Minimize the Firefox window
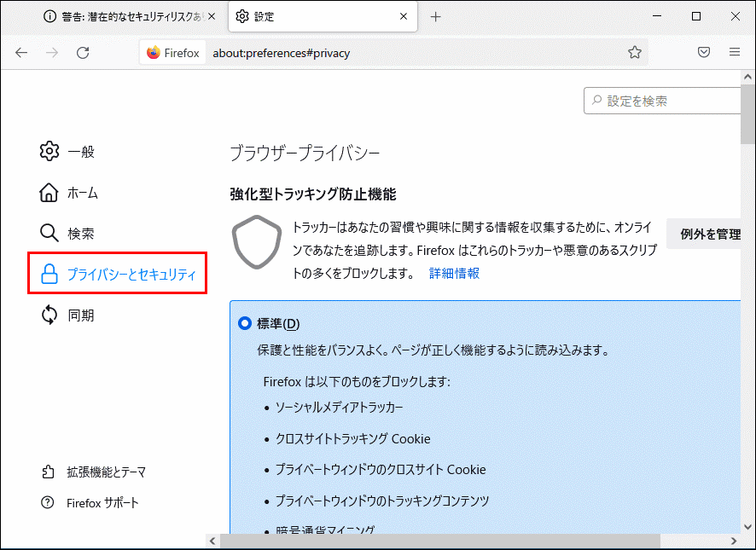 tap(657, 16)
